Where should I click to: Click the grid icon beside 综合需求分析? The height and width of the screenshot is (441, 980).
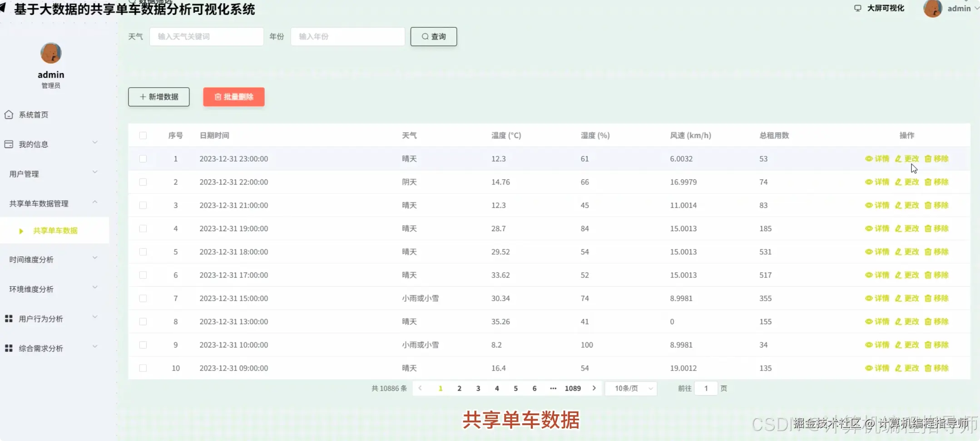coord(9,348)
